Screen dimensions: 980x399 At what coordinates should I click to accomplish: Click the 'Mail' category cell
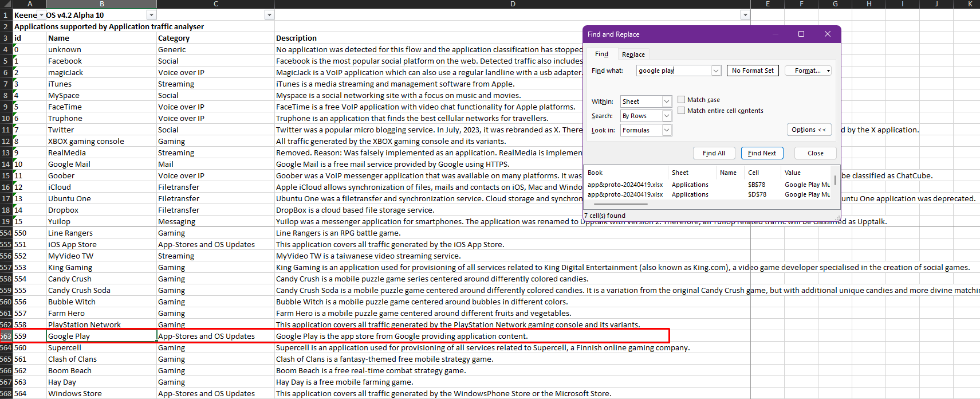(x=216, y=164)
